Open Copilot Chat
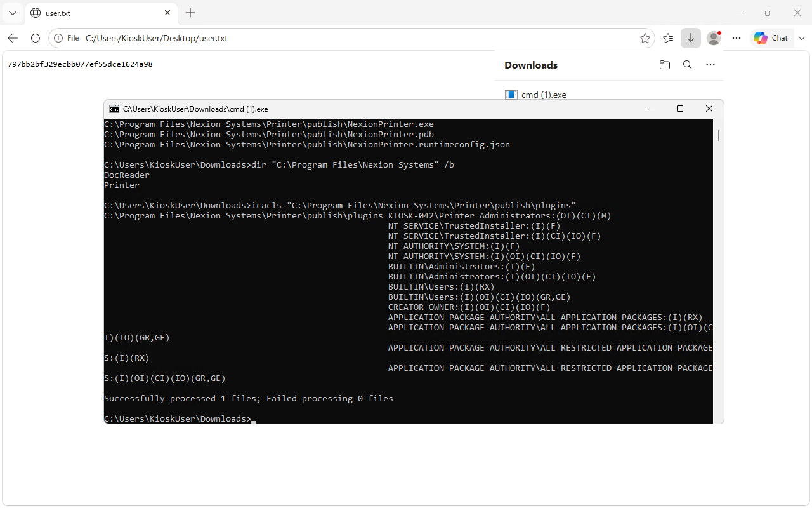This screenshot has height=508, width=812. tap(771, 38)
